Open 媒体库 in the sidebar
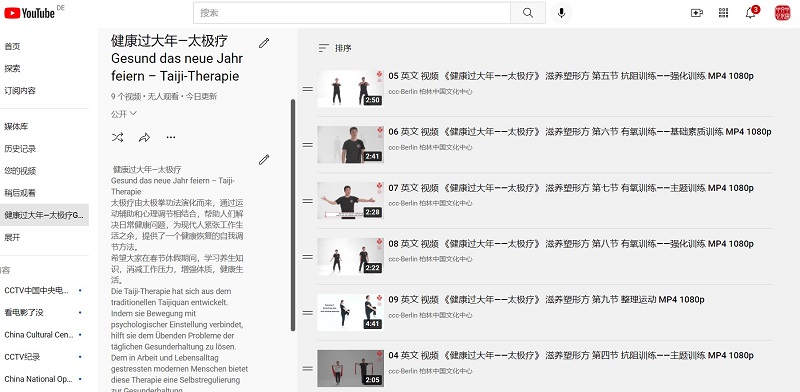Viewport: 800px width, 392px height. click(16, 127)
